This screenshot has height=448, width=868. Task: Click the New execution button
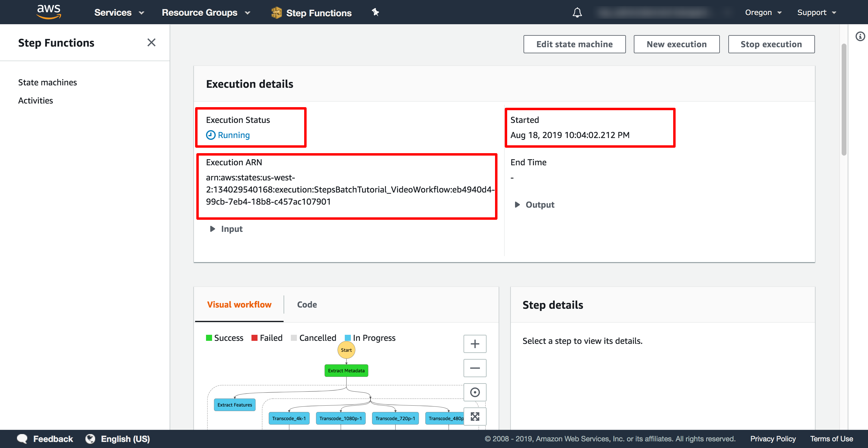pos(677,44)
